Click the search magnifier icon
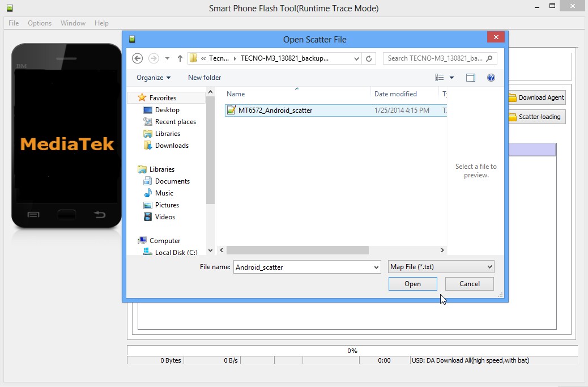588x387 pixels. point(488,58)
